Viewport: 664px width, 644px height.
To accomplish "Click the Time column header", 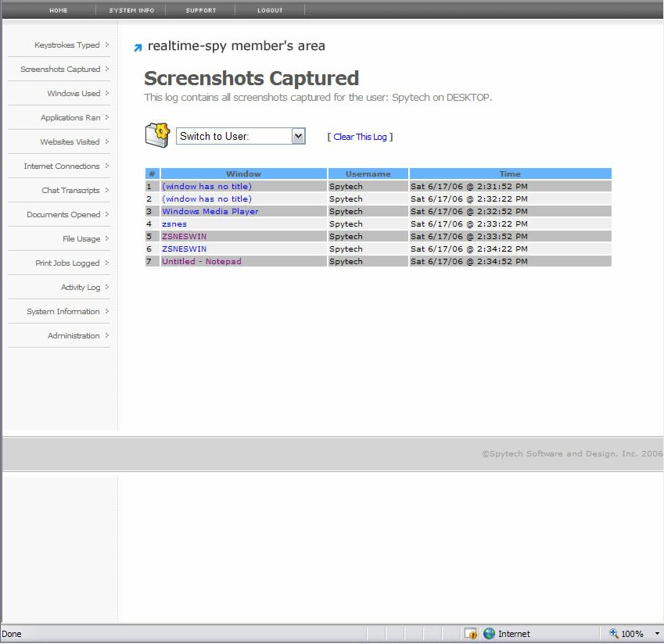I will coord(510,174).
